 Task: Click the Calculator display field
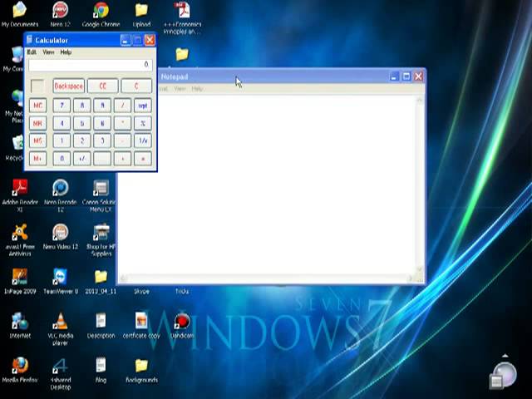coord(91,65)
